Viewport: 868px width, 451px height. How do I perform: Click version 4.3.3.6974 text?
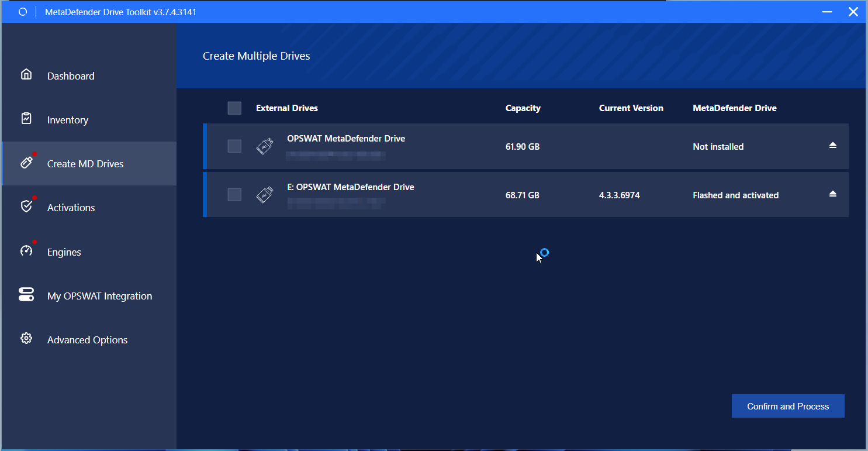[620, 195]
